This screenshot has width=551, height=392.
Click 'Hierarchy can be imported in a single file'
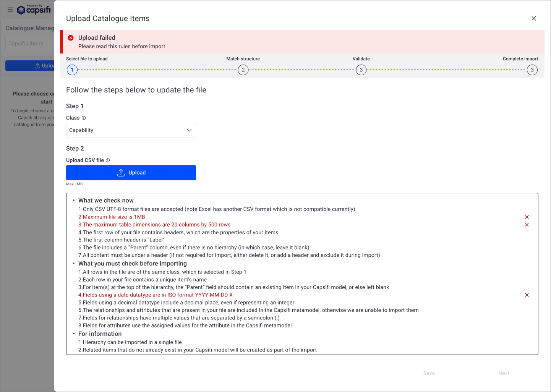pyautogui.click(x=130, y=342)
